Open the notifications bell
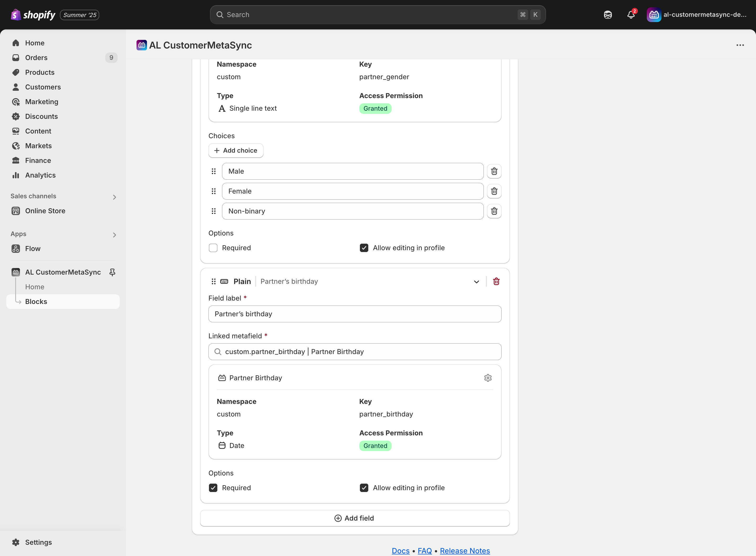 tap(631, 15)
